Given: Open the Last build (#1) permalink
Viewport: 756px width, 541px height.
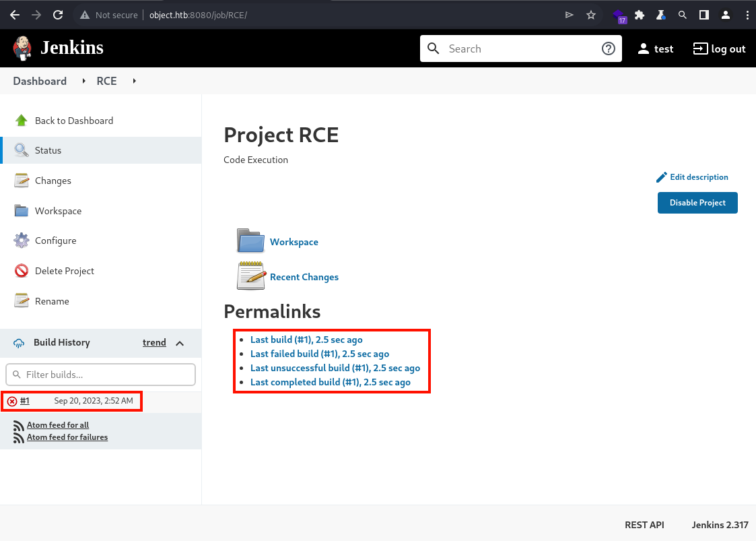Looking at the screenshot, I should coord(307,340).
